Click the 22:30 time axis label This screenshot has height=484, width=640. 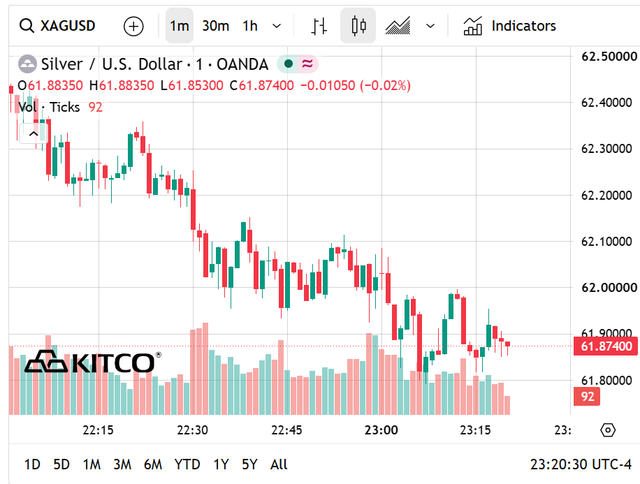point(192,430)
